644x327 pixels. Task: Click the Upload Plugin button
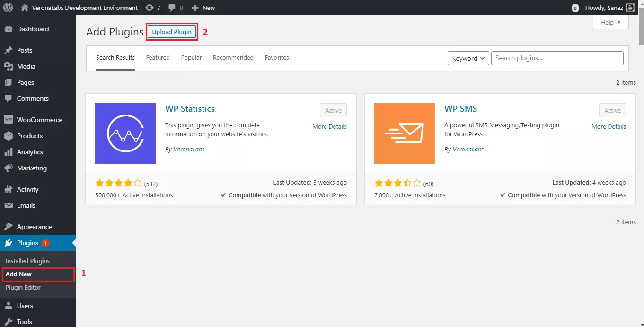pos(172,32)
